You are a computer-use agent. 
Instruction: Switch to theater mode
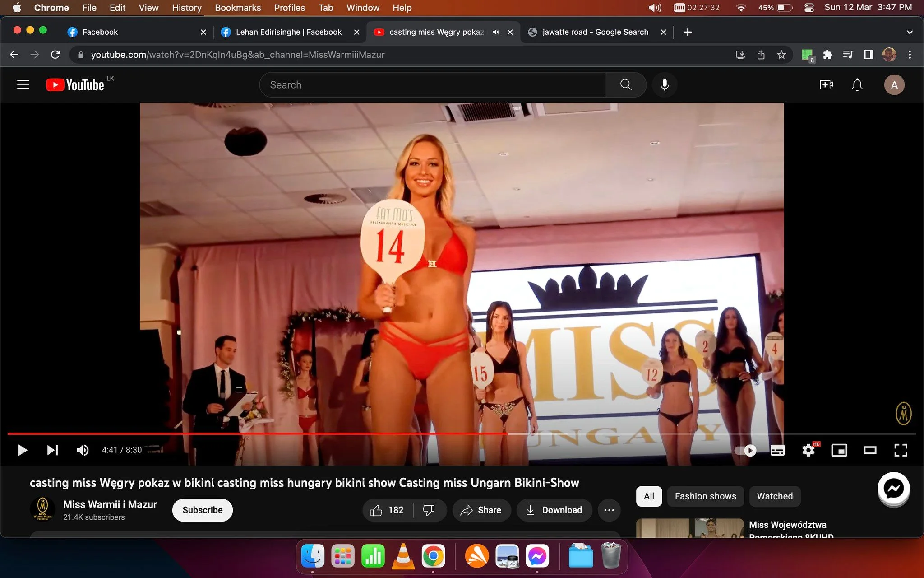coord(870,450)
